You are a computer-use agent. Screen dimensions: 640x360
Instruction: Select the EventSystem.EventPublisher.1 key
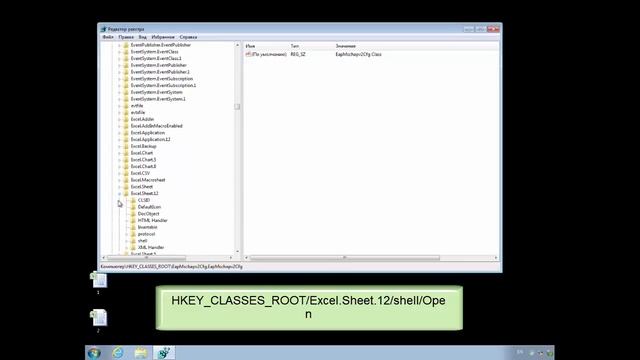coord(160,72)
